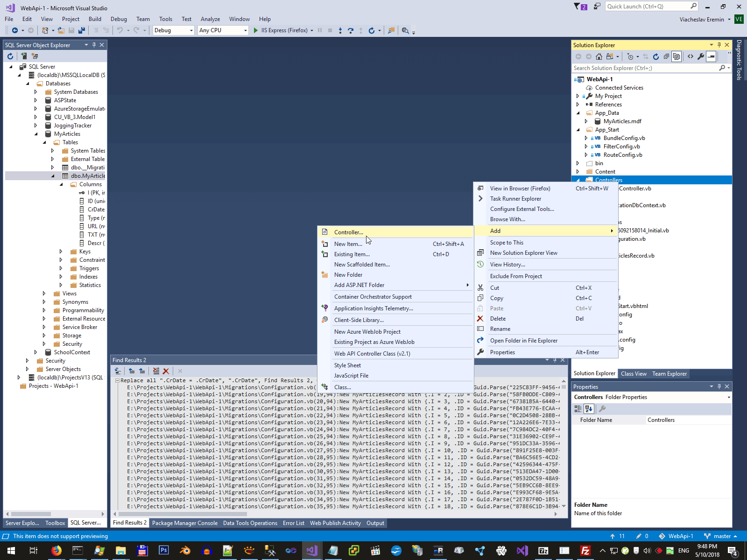Choose New Item... from the Add submenu

tap(395, 244)
